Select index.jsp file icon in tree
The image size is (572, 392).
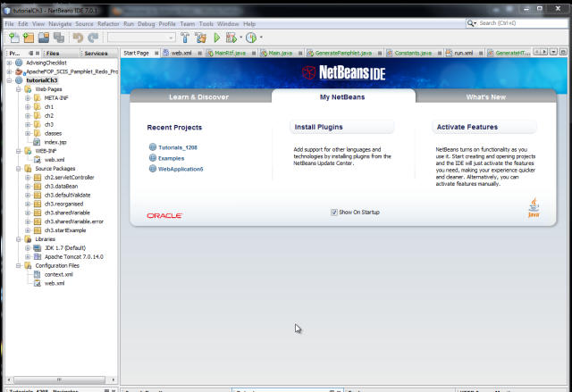(x=37, y=142)
